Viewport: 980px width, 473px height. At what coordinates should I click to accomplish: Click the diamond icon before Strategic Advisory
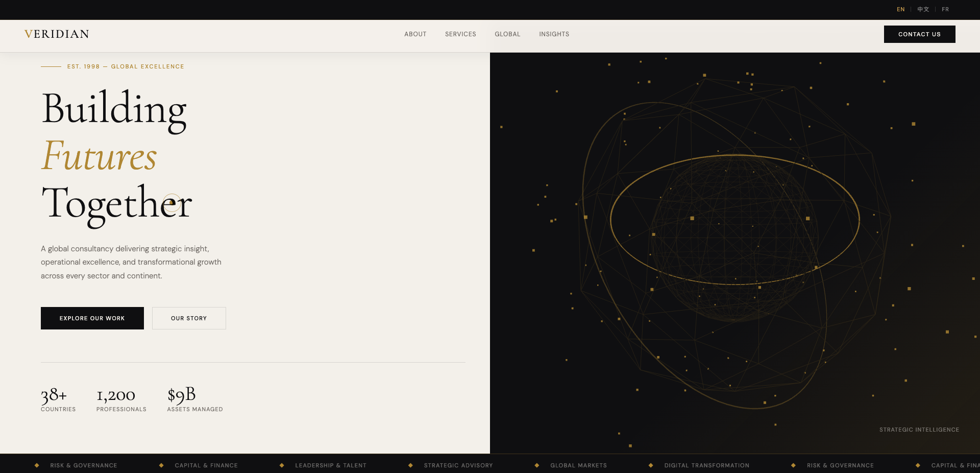pos(410,465)
